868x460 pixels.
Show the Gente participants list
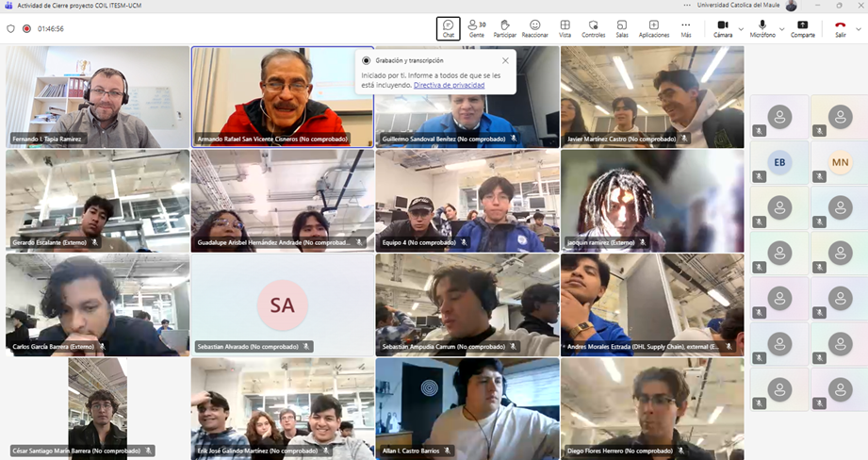point(477,28)
